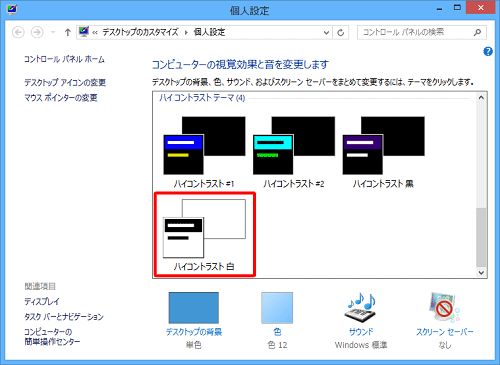Open ディスプレイ related link

42,301
